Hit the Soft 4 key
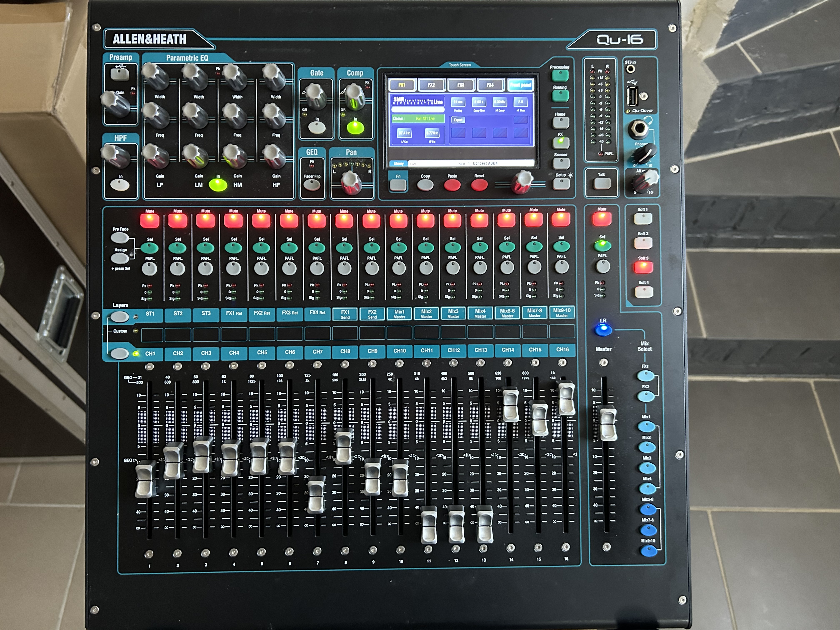This screenshot has width=840, height=630. point(644,292)
